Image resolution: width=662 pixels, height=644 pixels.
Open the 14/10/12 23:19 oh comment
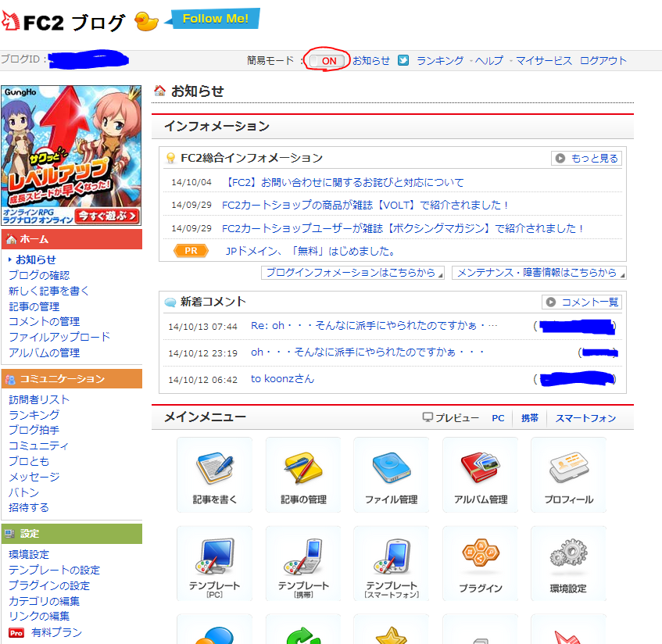click(367, 352)
